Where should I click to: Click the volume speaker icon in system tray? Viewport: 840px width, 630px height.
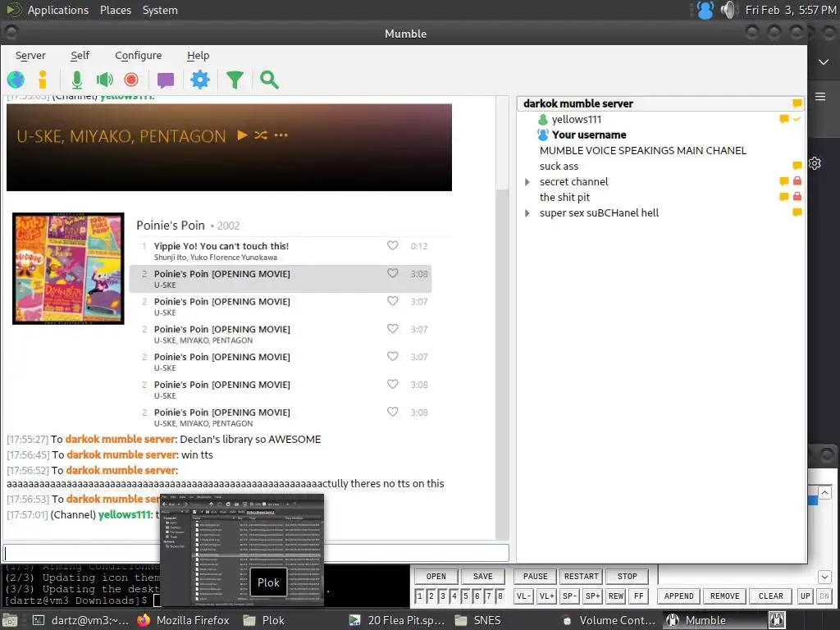[728, 10]
